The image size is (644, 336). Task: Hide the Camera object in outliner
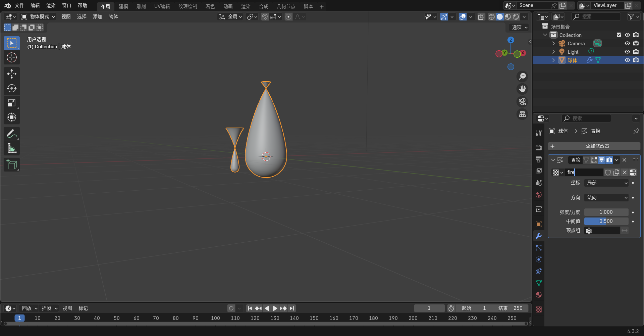pyautogui.click(x=627, y=43)
